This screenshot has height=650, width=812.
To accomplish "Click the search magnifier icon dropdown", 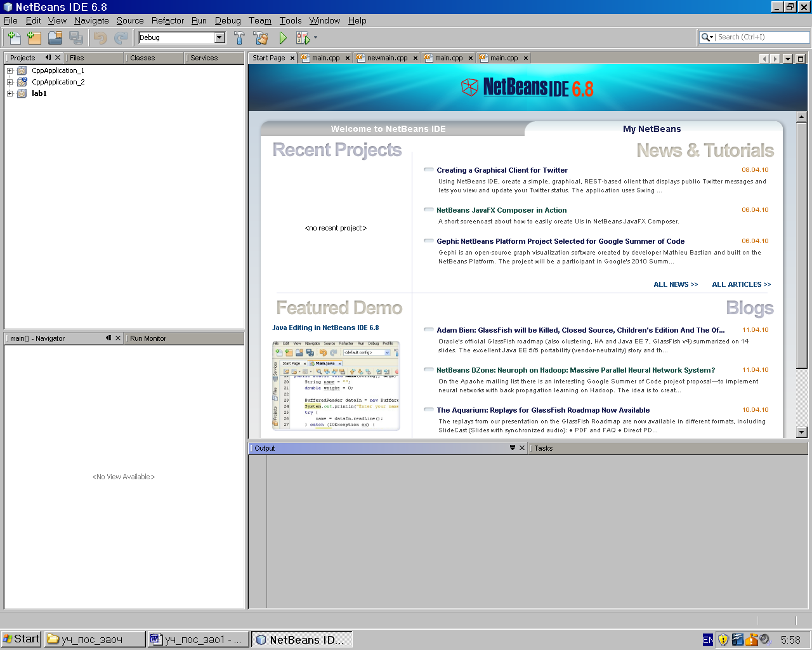I will pos(707,37).
